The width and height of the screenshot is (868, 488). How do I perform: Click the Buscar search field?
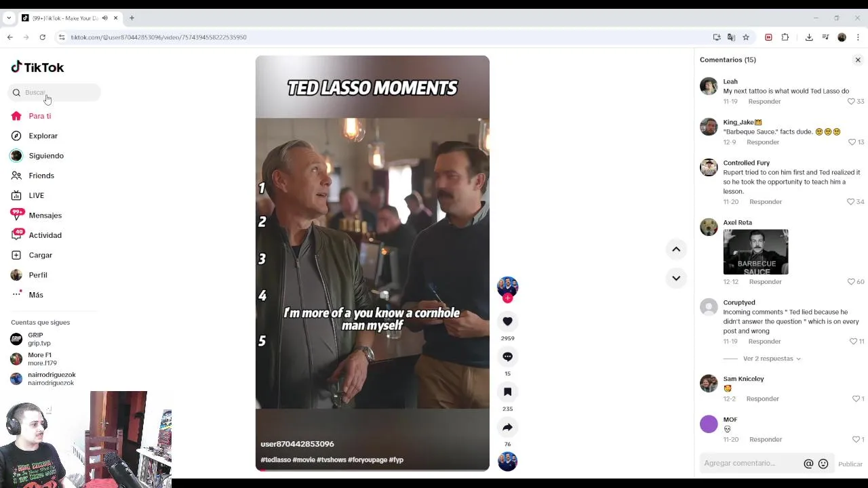[x=54, y=92]
